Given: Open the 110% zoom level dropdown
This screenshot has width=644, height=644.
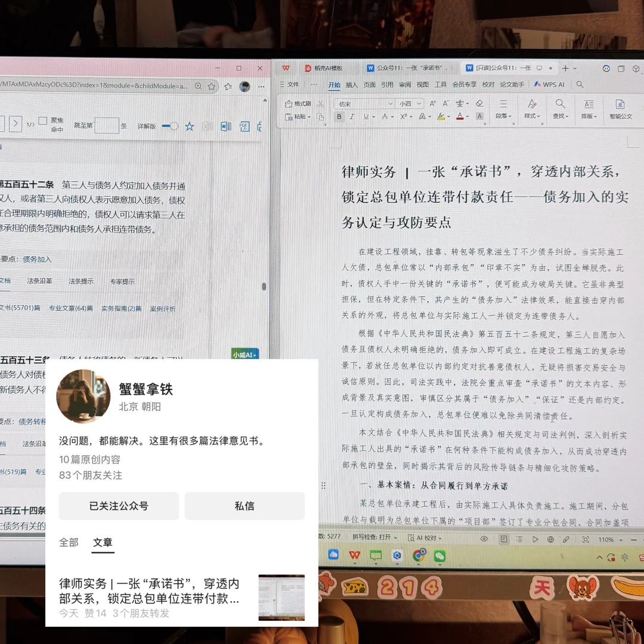Looking at the screenshot, I should click(x=611, y=539).
